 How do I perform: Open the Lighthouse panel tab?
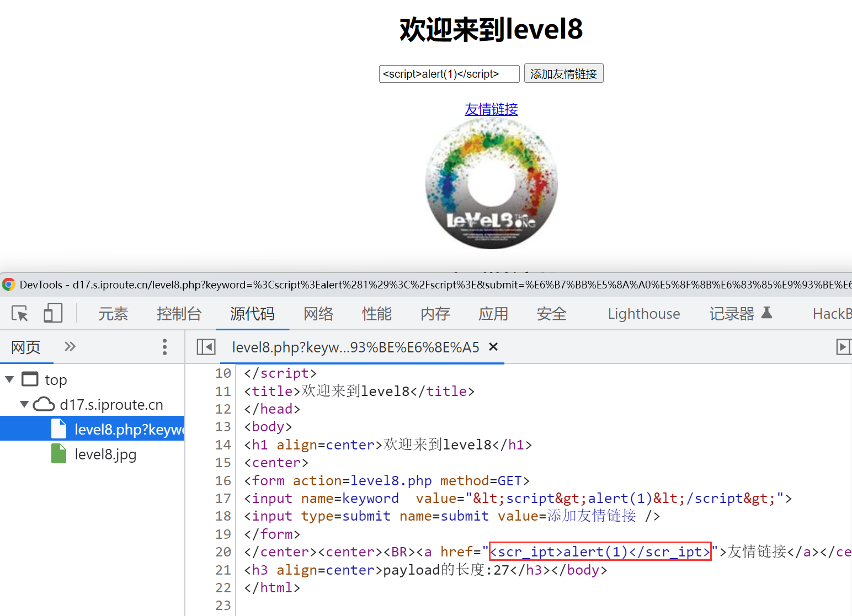(x=643, y=314)
